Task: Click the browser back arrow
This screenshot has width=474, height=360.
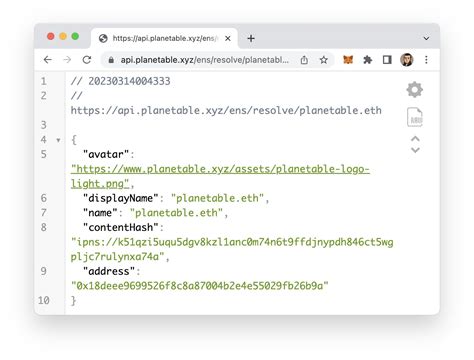Action: click(48, 60)
